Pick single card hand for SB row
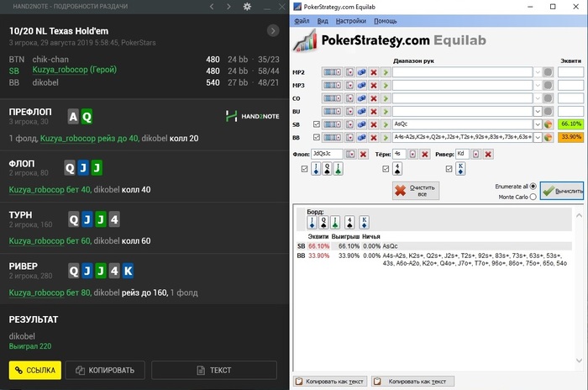 click(349, 124)
